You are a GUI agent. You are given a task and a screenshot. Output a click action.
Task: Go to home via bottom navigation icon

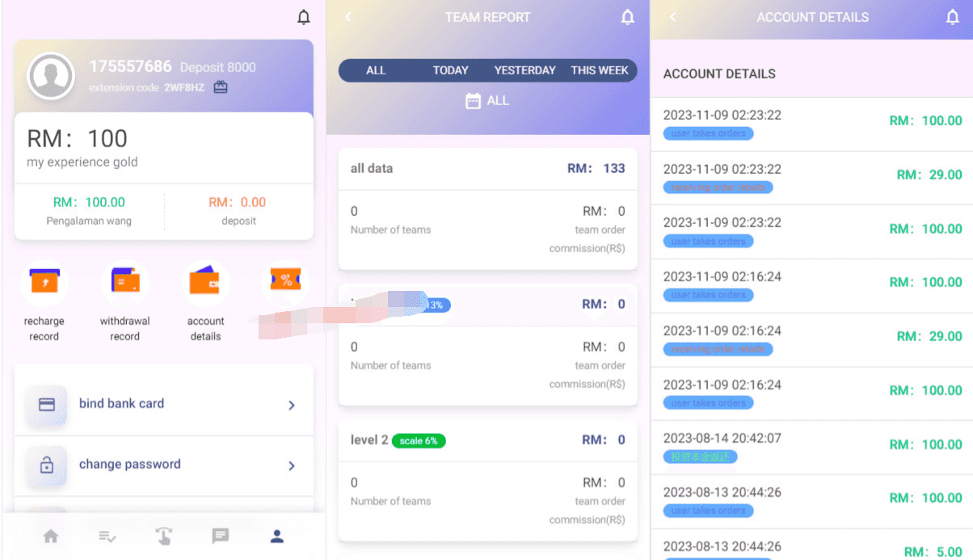51,536
